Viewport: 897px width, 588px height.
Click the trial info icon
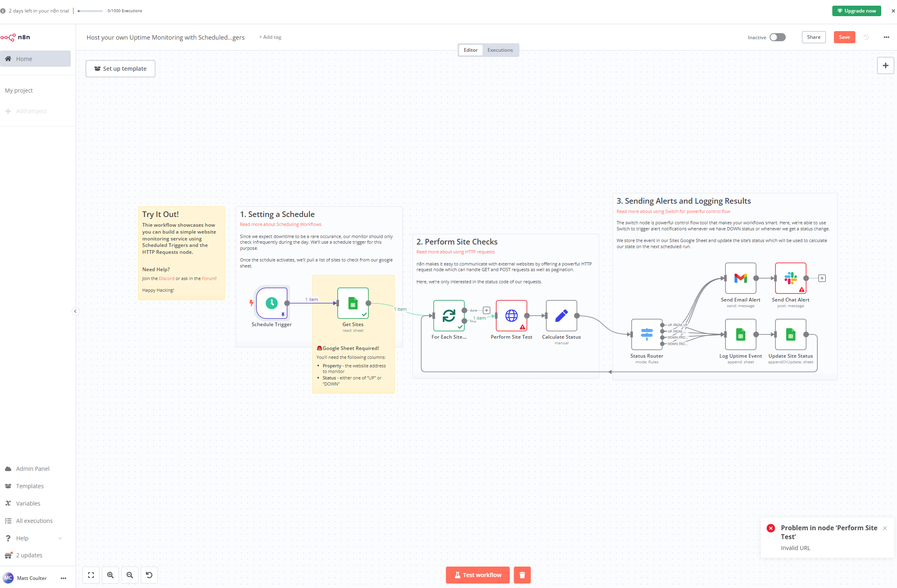coord(3,11)
